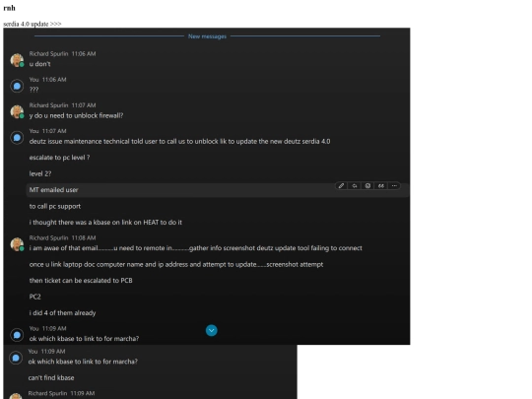Click 'Richard Spurlin 11:07 AM' sender header
The width and height of the screenshot is (532, 399).
[62, 105]
